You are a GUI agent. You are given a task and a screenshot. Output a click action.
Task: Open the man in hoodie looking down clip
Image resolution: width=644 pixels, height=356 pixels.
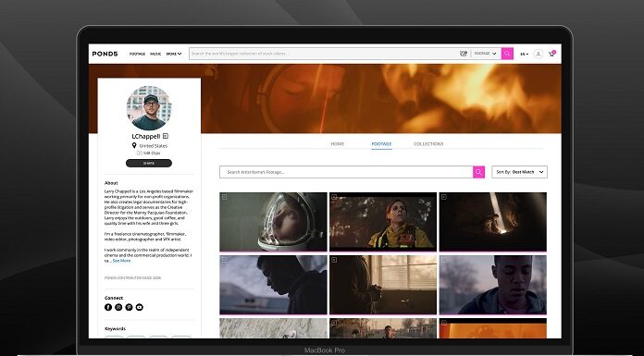[x=493, y=285]
